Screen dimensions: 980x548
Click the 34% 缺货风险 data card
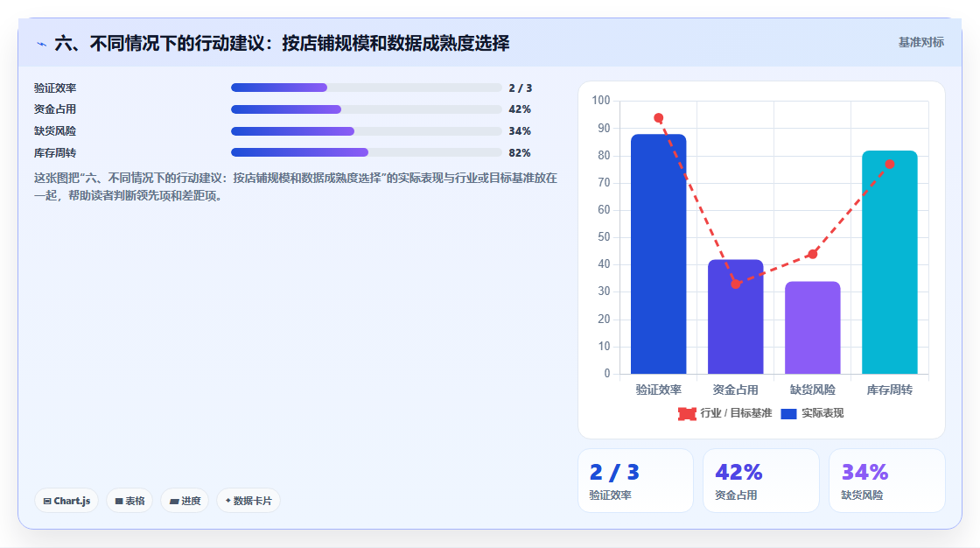[887, 481]
